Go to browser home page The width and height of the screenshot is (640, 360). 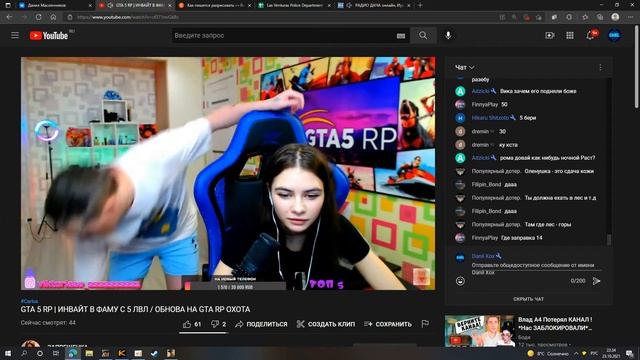pos(53,17)
